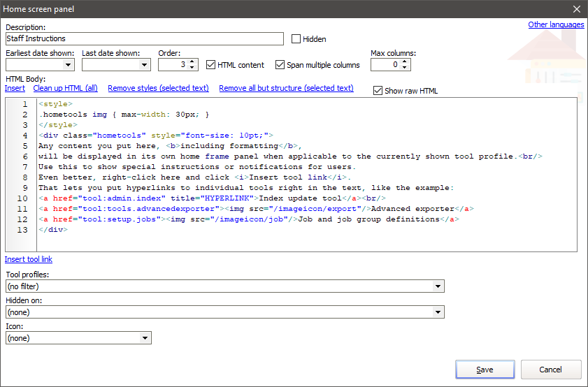Click Remove styles (selected text) link
Viewport: 588px width, 387px height.
(x=158, y=89)
